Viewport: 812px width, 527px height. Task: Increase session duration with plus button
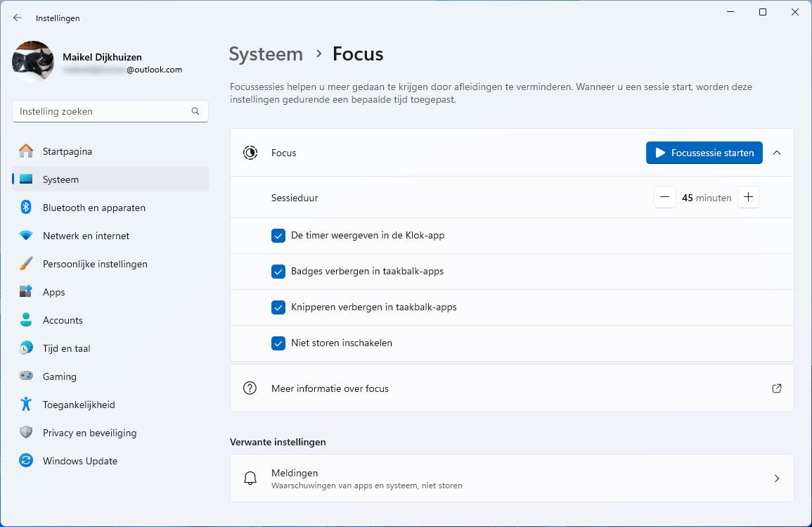(748, 198)
